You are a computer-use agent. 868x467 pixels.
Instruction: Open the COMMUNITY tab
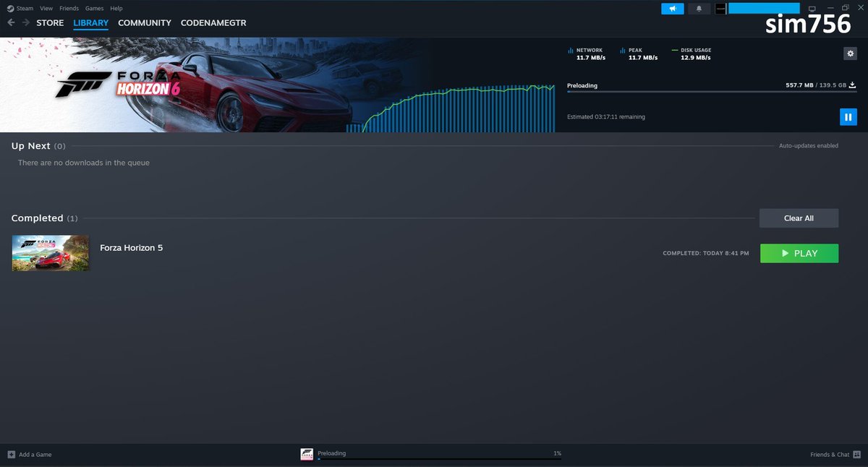point(145,23)
